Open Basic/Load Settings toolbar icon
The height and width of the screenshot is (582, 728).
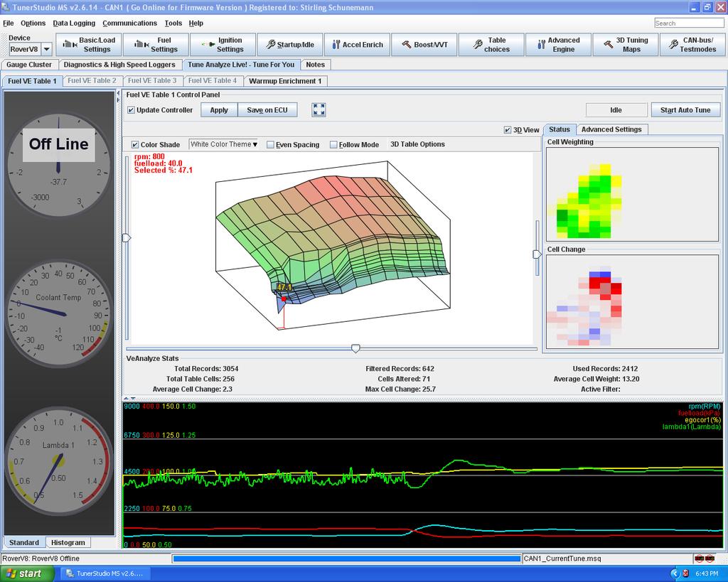tap(69, 45)
